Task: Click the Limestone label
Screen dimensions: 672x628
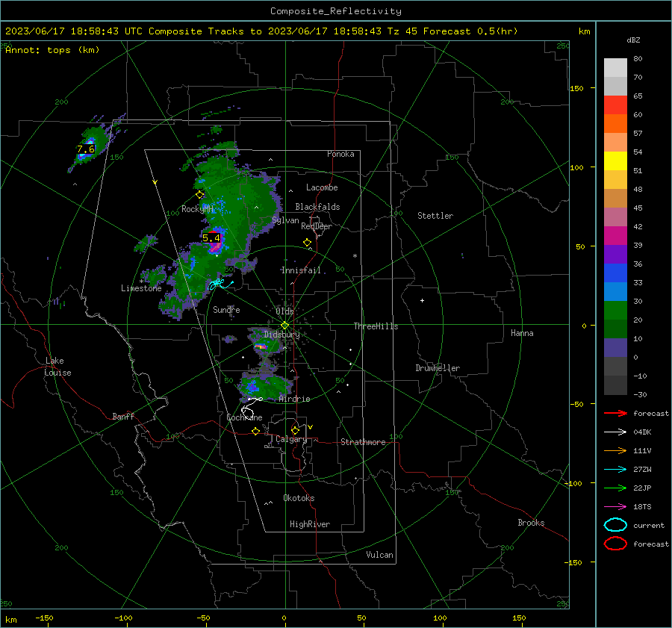Action: click(x=141, y=288)
